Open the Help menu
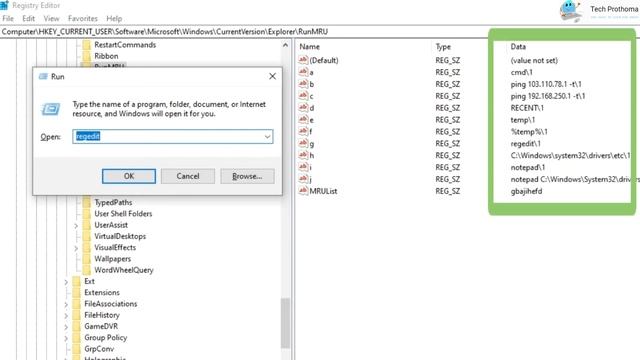Viewport: 640px width, 360px height. 114,18
